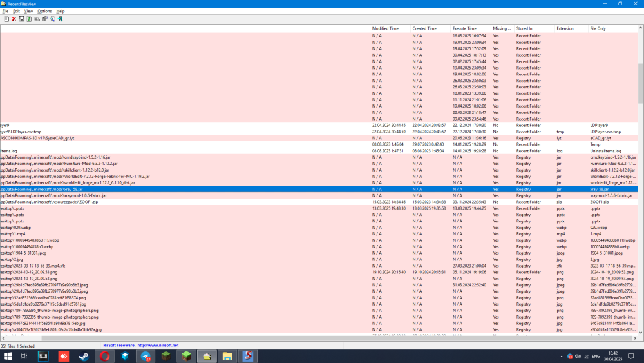Open the Edit menu
This screenshot has height=363, width=644.
point(17,11)
